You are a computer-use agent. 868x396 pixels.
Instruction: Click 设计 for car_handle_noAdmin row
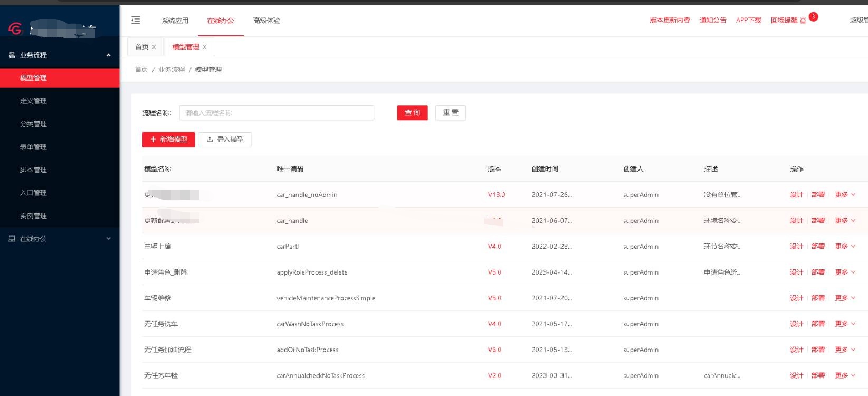click(796, 195)
